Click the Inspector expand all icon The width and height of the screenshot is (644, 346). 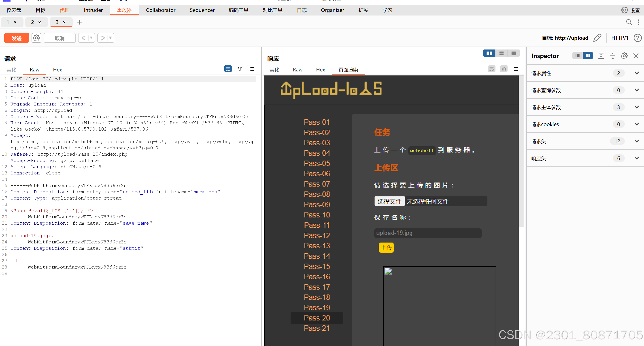[x=601, y=56]
